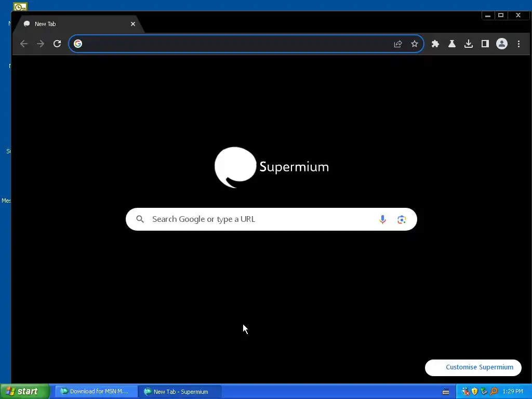The width and height of the screenshot is (532, 399).
Task: Show the downloads panel
Action: (x=469, y=44)
